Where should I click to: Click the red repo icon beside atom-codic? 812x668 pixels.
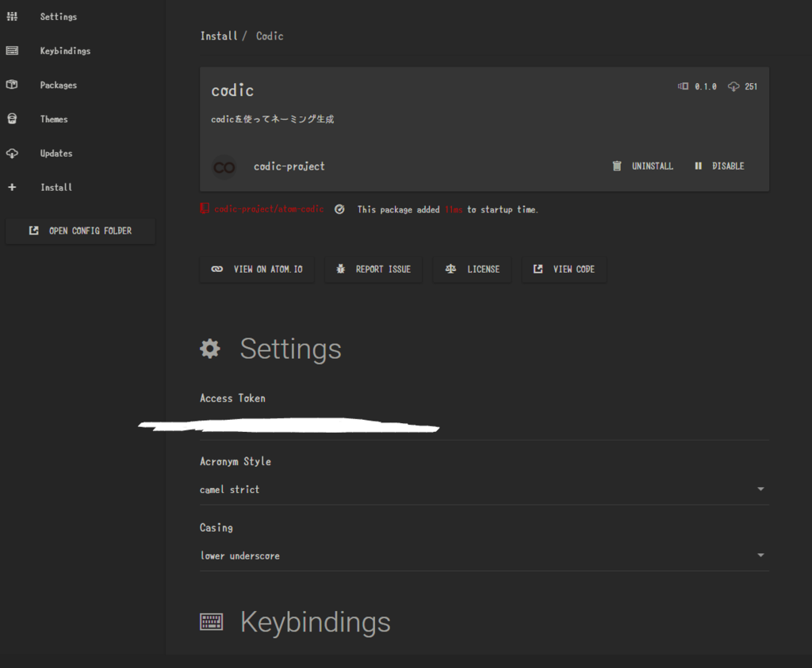point(205,208)
